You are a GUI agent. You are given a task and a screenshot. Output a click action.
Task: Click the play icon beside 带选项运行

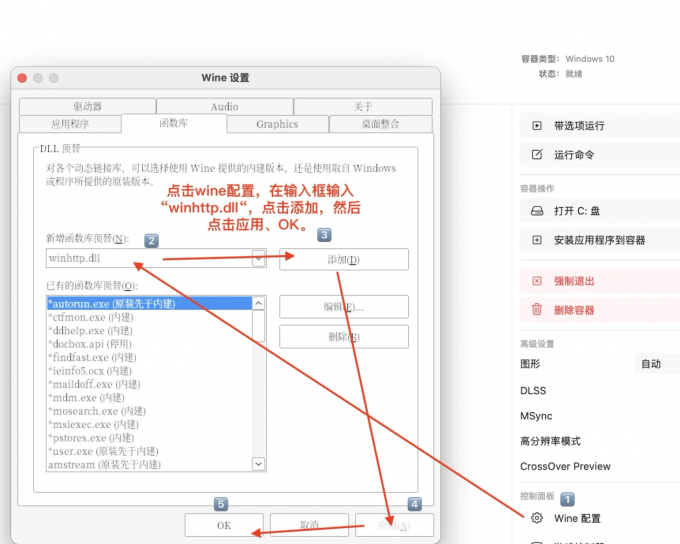(537, 126)
